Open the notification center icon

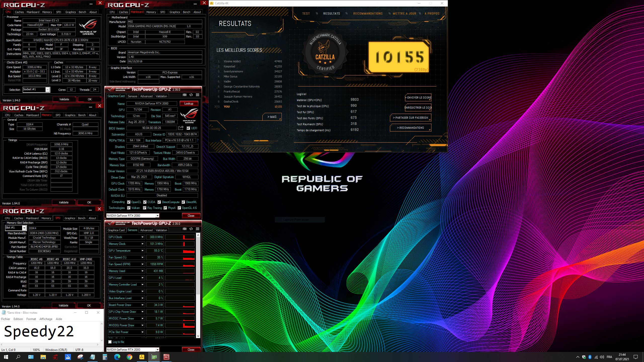tap(636, 357)
